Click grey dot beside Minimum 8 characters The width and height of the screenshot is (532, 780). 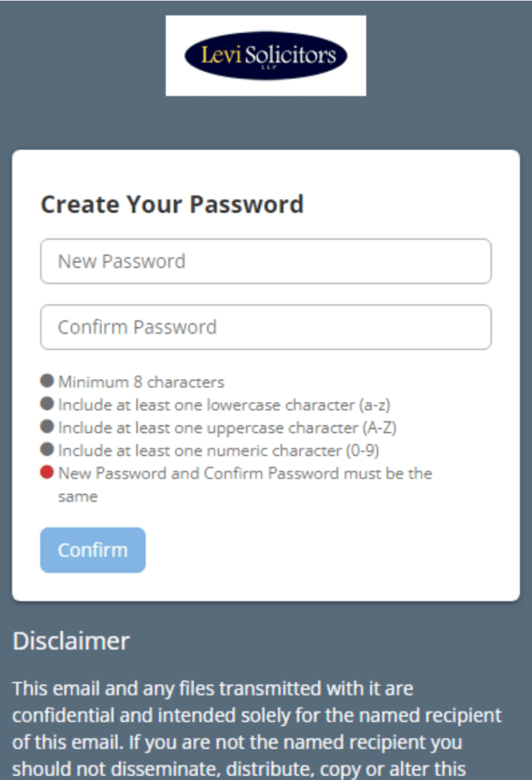(47, 381)
